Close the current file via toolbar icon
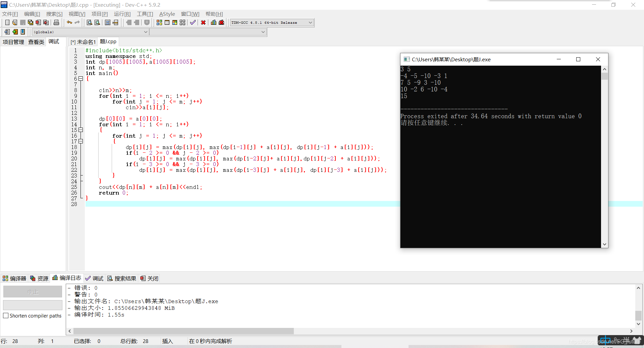Screen dimensions: 644x348 (x=38, y=22)
